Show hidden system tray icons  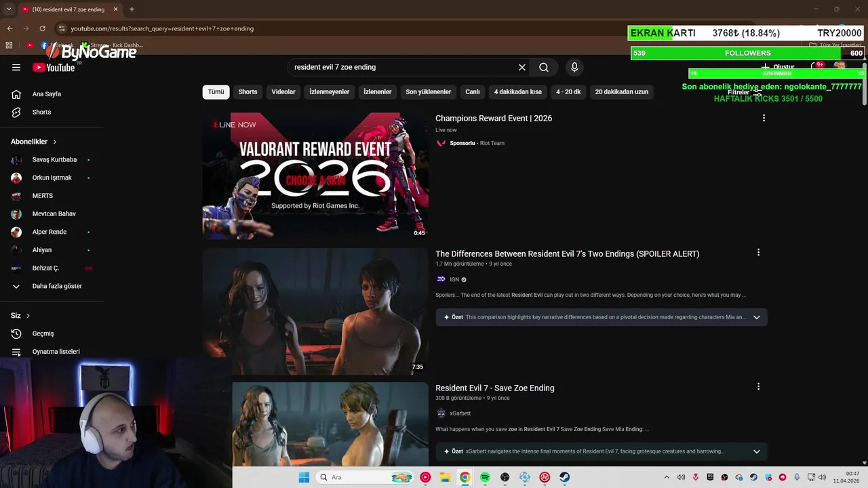click(x=667, y=477)
